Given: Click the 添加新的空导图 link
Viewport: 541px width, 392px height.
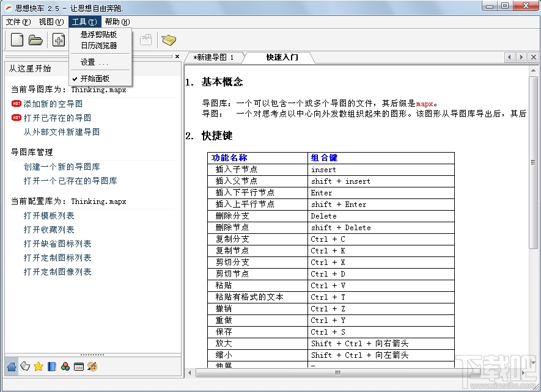Looking at the screenshot, I should point(53,104).
